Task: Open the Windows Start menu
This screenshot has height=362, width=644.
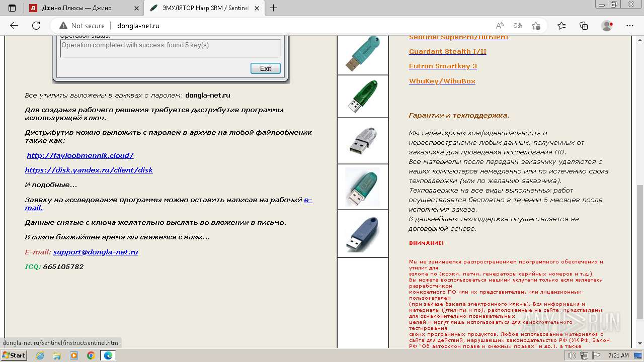Action: coord(14,355)
